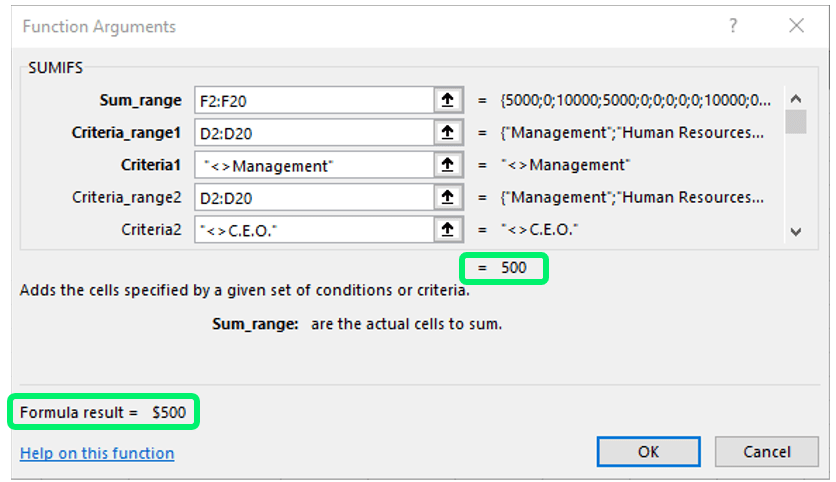Click into the Sum_range field containing F2:F20
Screen dimensions: 836x482
(x=313, y=100)
